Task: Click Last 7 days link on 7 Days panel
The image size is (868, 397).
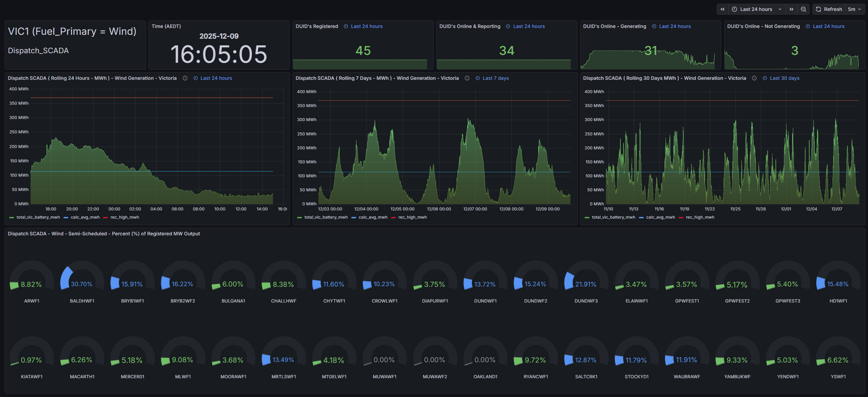Action: 495,78
